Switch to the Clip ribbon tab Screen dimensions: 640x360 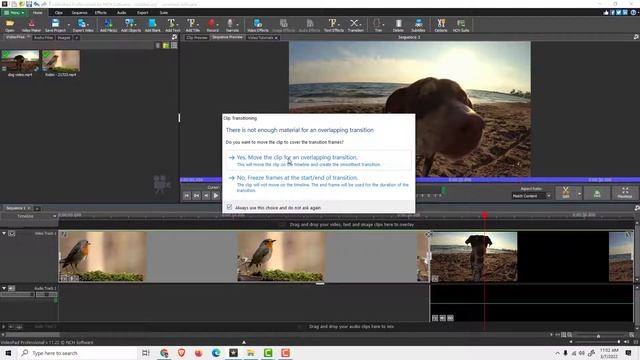[x=59, y=13]
